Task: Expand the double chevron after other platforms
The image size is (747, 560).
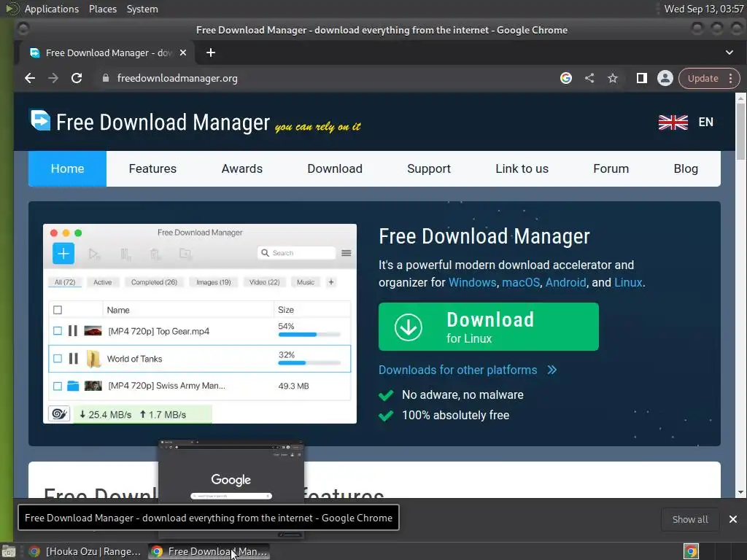Action: point(551,370)
